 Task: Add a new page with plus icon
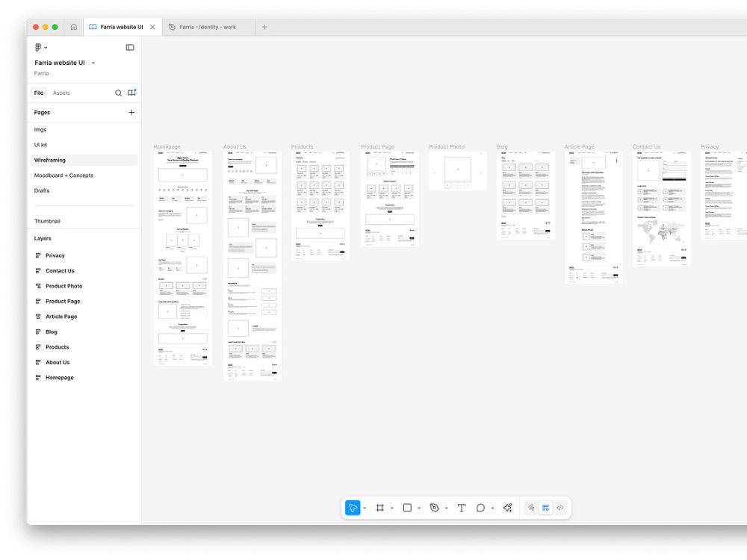(131, 113)
